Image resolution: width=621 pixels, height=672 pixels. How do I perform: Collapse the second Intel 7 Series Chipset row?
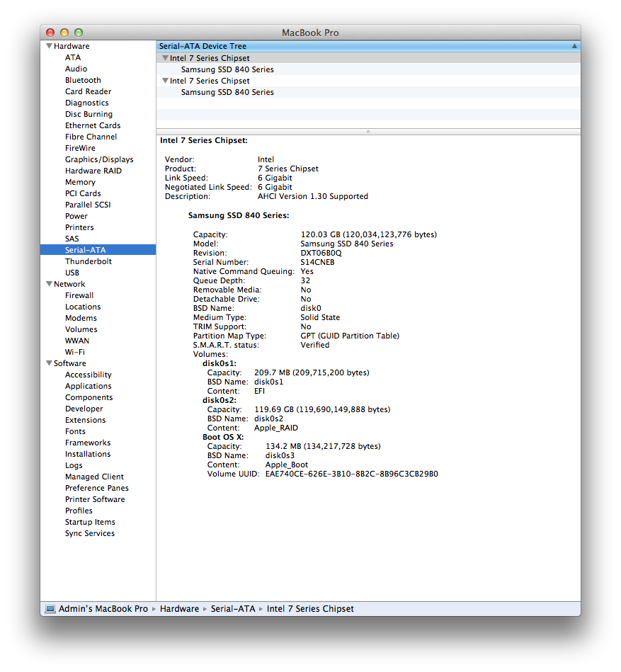click(x=165, y=81)
